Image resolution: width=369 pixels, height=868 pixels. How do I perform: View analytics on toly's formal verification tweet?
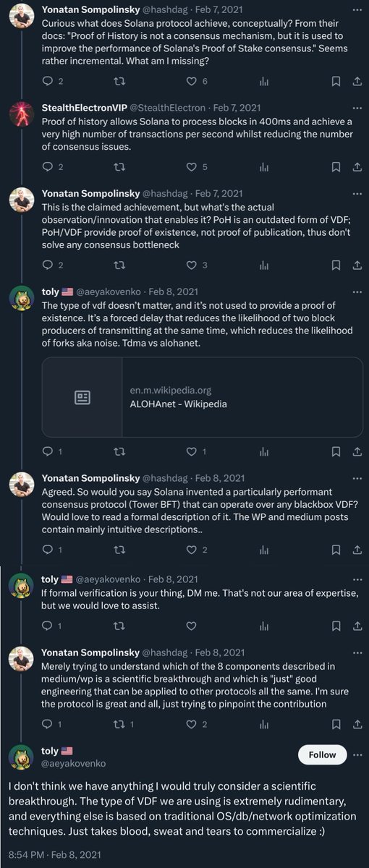click(x=263, y=625)
